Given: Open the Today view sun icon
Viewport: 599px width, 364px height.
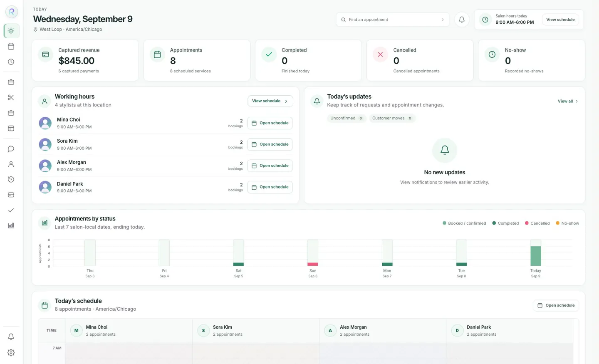Looking at the screenshot, I should click(x=11, y=31).
